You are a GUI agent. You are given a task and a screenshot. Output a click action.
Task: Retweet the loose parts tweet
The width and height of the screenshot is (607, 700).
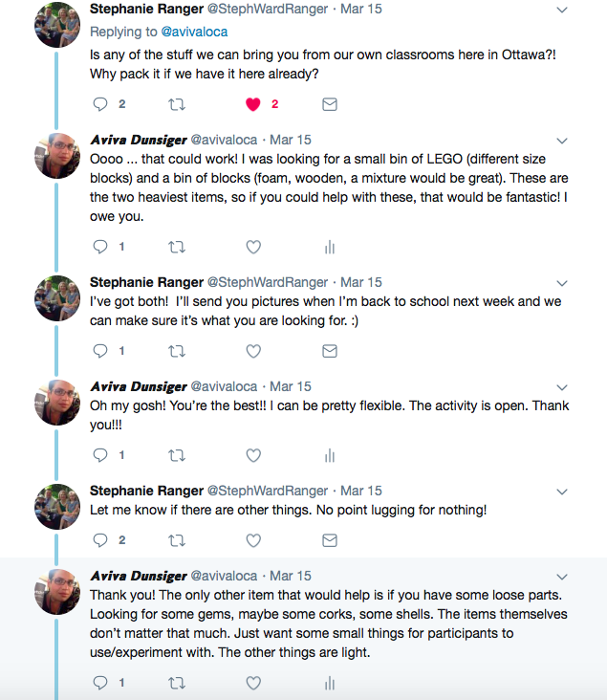point(177,684)
